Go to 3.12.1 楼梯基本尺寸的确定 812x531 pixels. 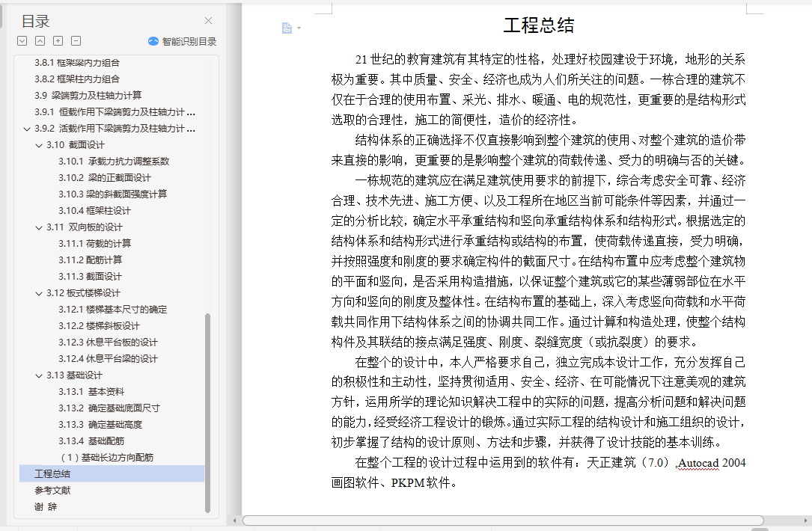[113, 310]
